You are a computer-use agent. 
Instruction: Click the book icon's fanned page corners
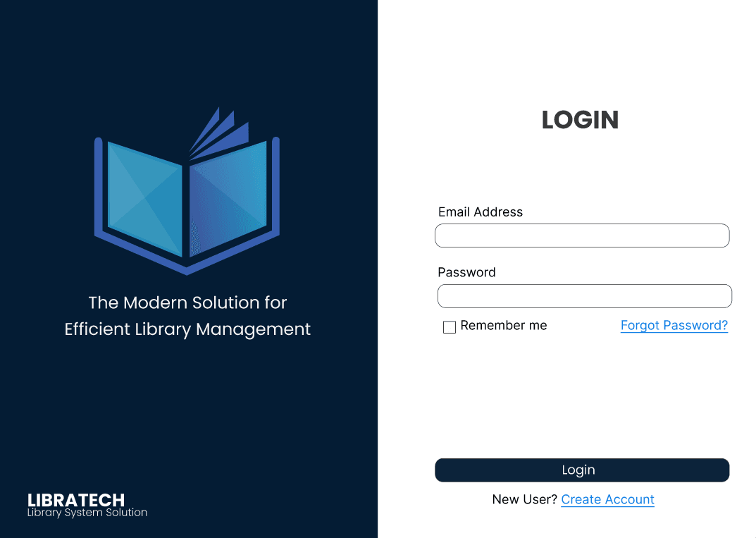(225, 127)
